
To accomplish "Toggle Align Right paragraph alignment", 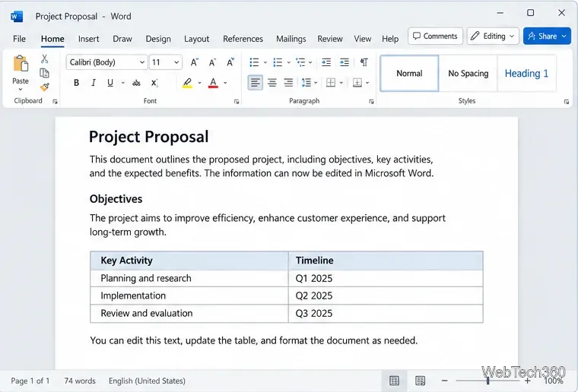I will coord(288,83).
